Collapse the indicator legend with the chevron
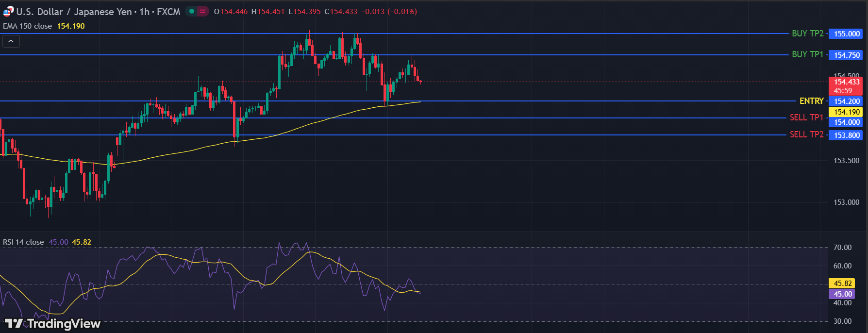The image size is (868, 333). [x=11, y=41]
